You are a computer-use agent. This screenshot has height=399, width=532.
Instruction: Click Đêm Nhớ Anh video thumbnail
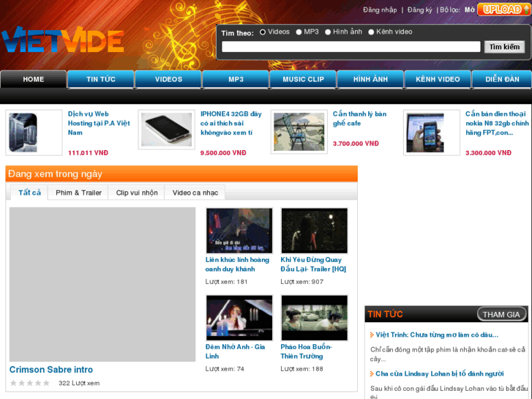(239, 318)
